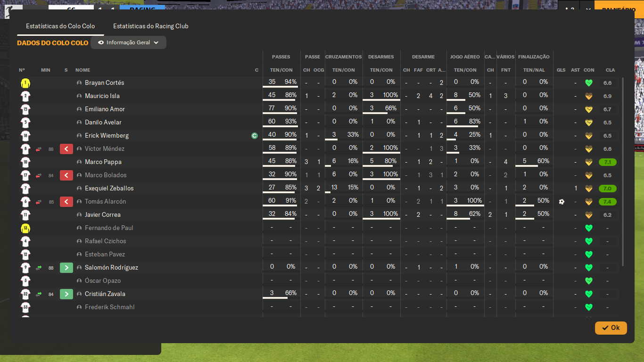Click the goal ball icon on Tomás Alarcón's row

click(x=561, y=202)
